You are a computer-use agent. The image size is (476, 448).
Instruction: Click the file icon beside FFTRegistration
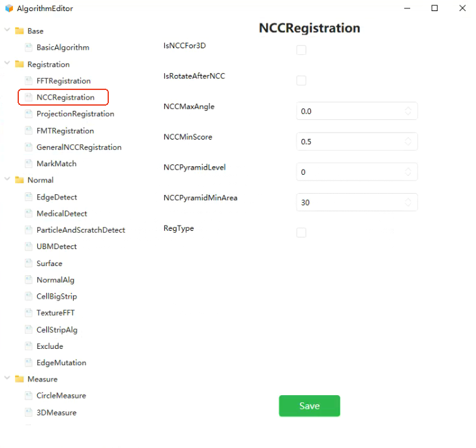(29, 80)
